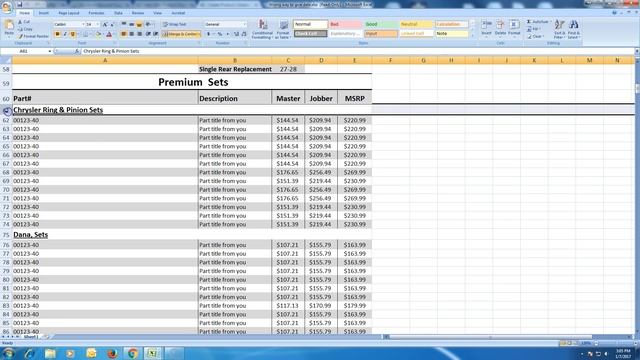Toggle Underline formatting
This screenshot has height=360, width=640.
pyautogui.click(x=72, y=34)
